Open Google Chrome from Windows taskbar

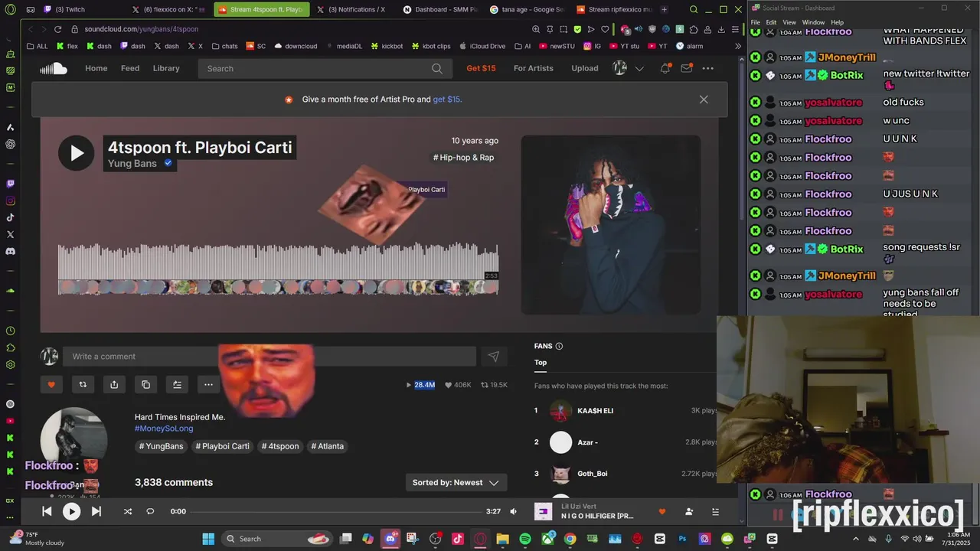[x=570, y=539]
